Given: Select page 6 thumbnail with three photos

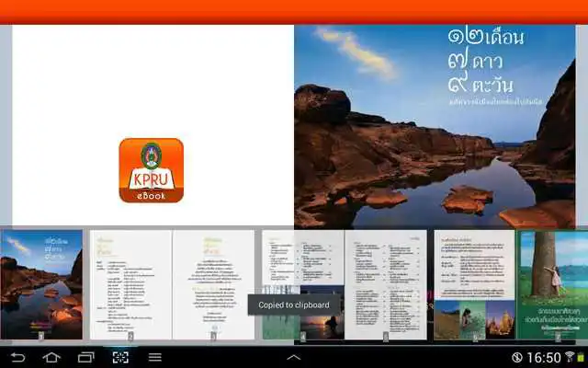Looking at the screenshot, I should pyautogui.click(x=475, y=284).
